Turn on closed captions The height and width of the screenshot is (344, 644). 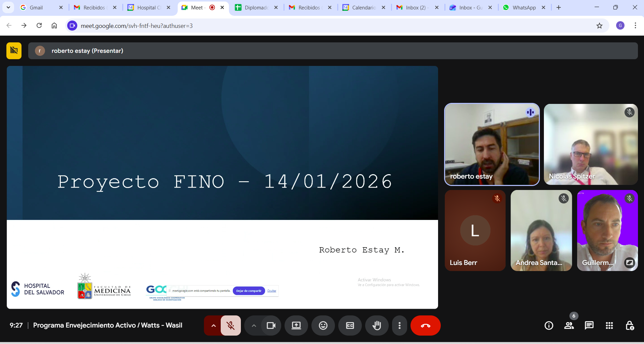coord(350,326)
